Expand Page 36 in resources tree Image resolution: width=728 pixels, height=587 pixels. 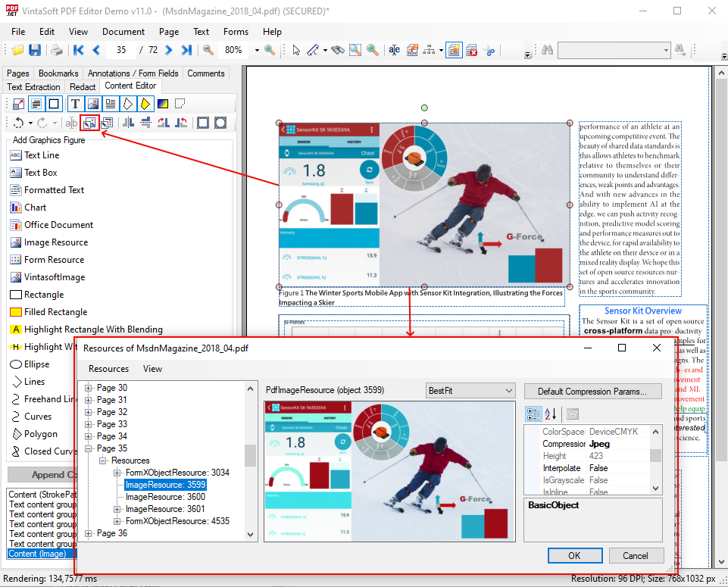(88, 534)
